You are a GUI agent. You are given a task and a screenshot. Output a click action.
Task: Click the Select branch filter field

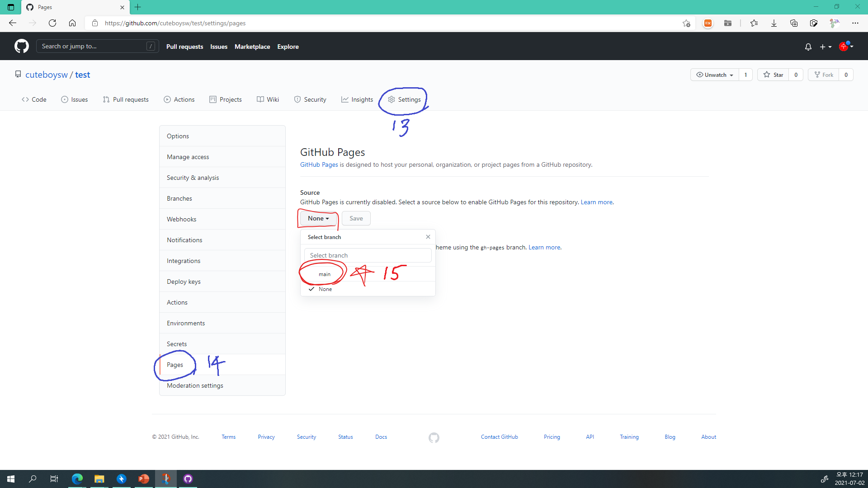(368, 255)
